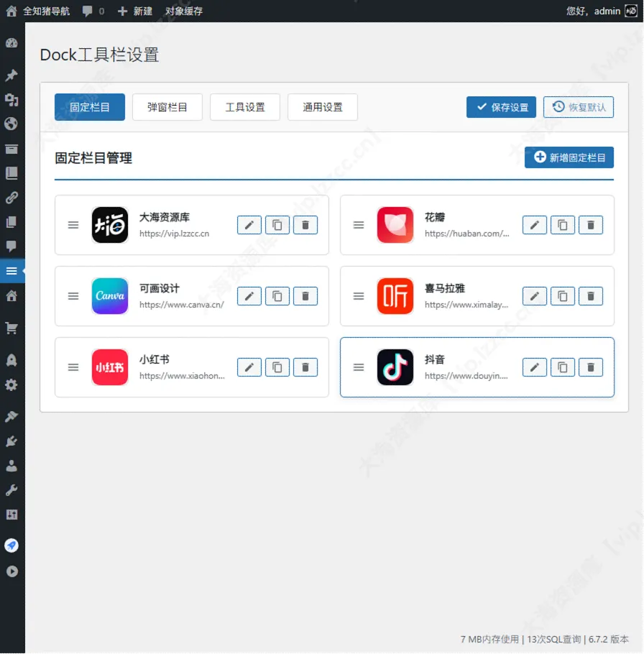The width and height of the screenshot is (644, 654).
Task: Delete the 抖音 entry using the trash icon
Action: (590, 367)
